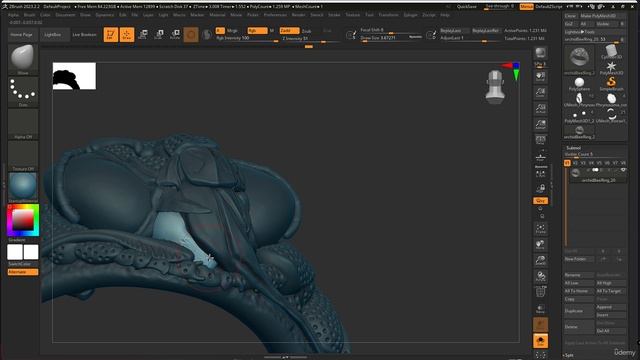Click the Rename subtool button
The width and height of the screenshot is (640, 360).
click(578, 275)
